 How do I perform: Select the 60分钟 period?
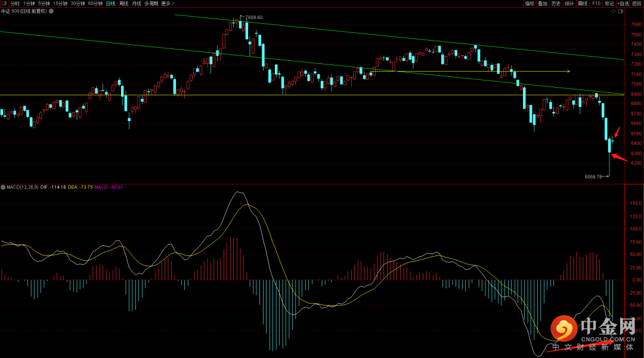95,4
